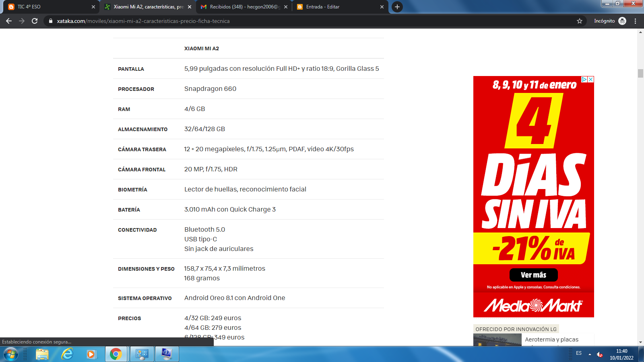Click the 168 gramos weight value

pyautogui.click(x=202, y=278)
